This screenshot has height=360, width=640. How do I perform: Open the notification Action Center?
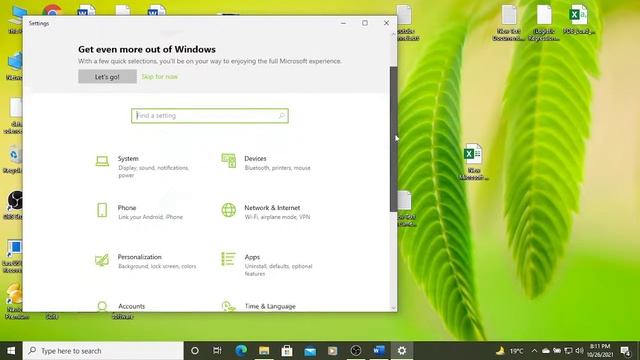click(625, 351)
